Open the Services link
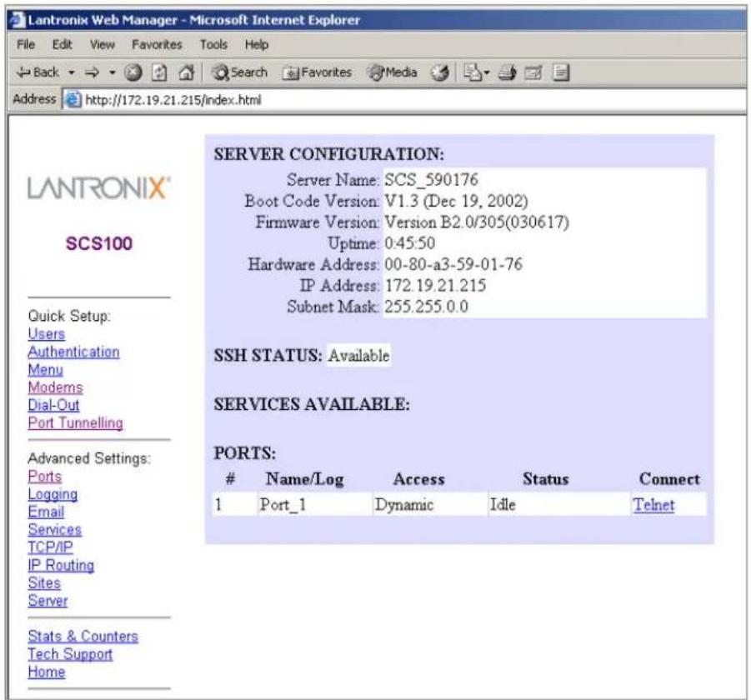This screenshot has width=751, height=700. tap(55, 529)
